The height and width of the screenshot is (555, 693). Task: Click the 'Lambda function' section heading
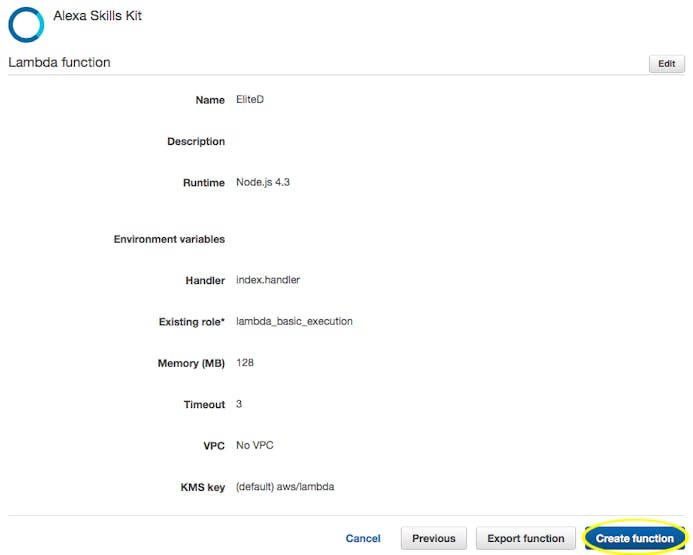click(59, 62)
